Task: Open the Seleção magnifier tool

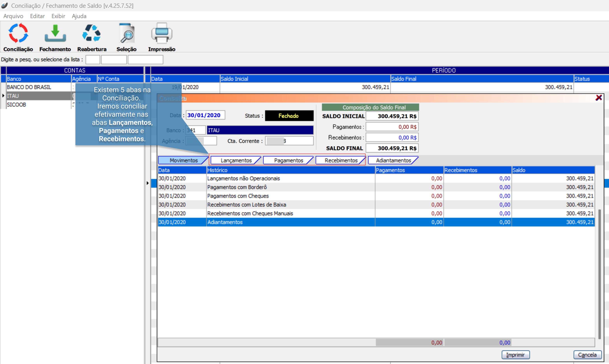Action: [x=127, y=33]
